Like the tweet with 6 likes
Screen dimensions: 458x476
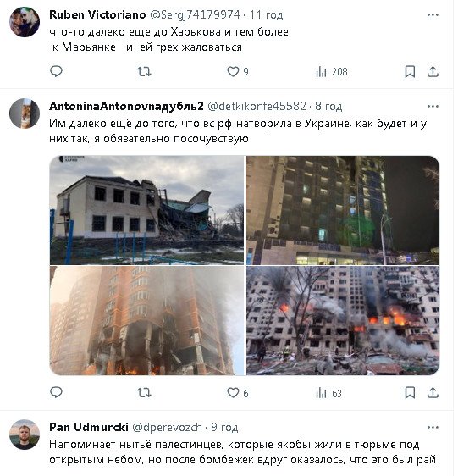pyautogui.click(x=238, y=393)
